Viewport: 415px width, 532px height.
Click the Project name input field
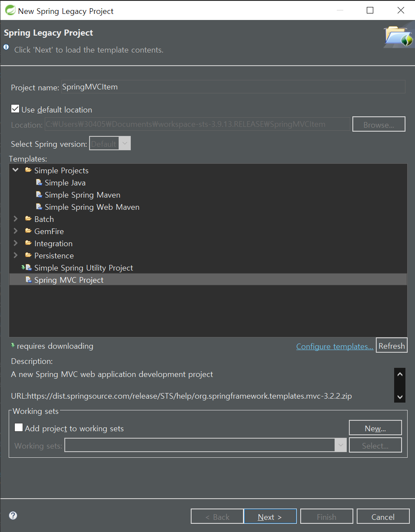(x=233, y=87)
